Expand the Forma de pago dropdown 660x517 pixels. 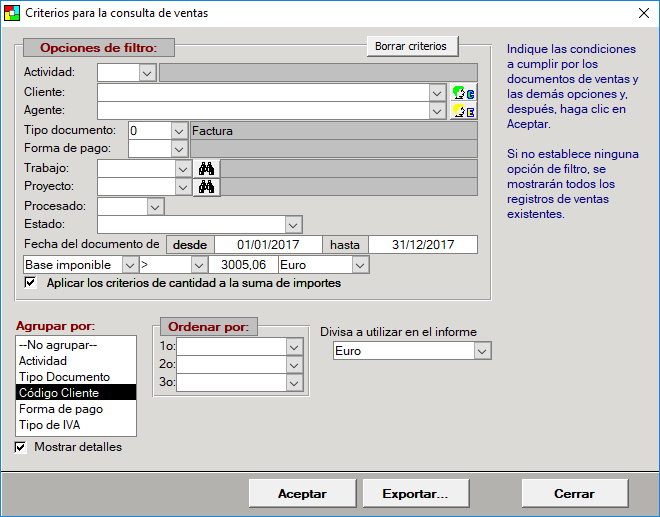tap(180, 149)
